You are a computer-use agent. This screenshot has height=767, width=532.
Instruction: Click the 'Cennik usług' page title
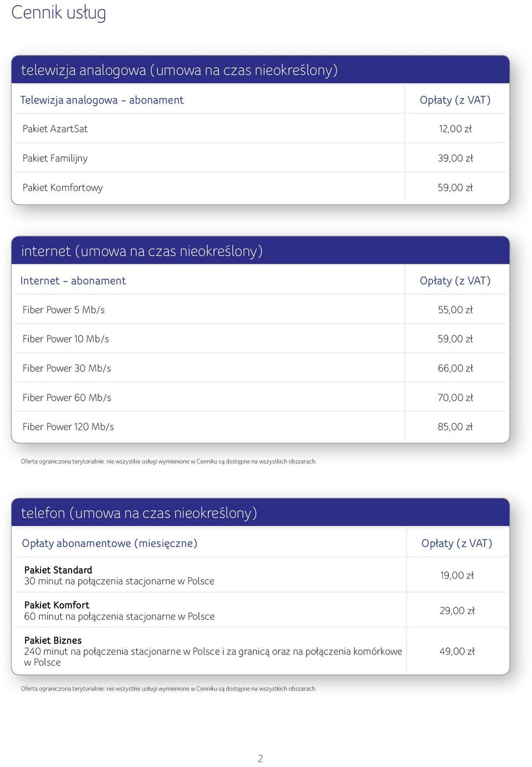59,12
